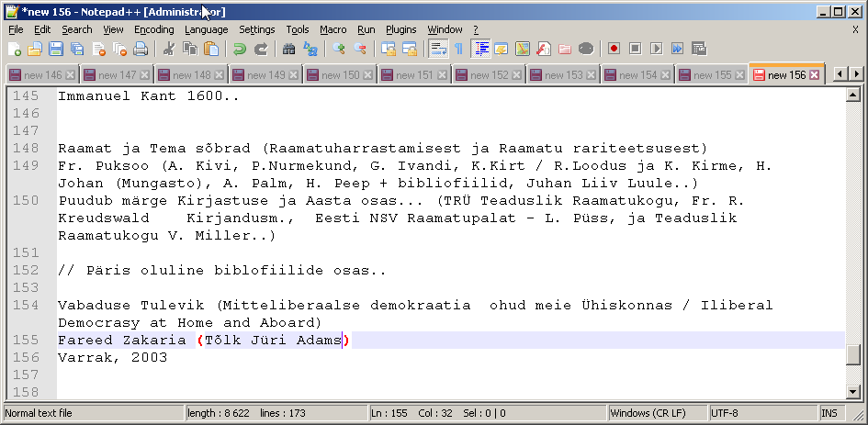Switch to the new 155 tab
The height and width of the screenshot is (425, 868).
713,74
